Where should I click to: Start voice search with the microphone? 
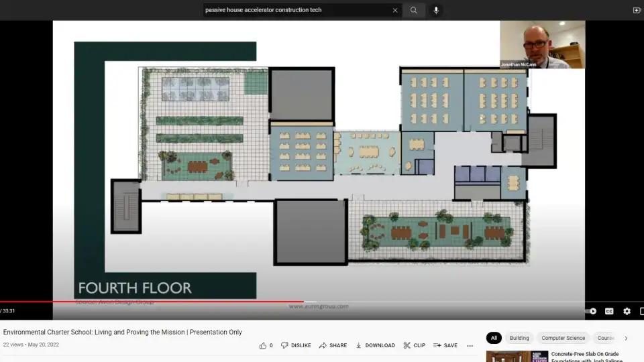(x=436, y=10)
